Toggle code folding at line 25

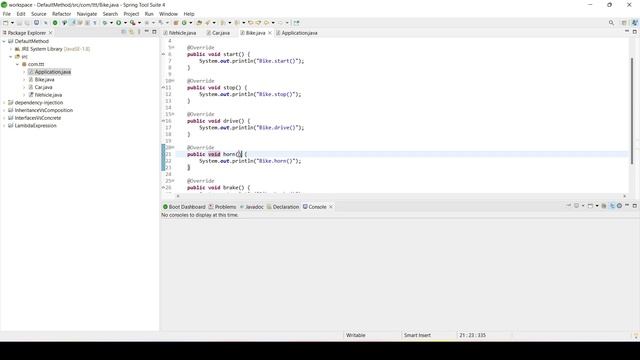[x=173, y=180]
